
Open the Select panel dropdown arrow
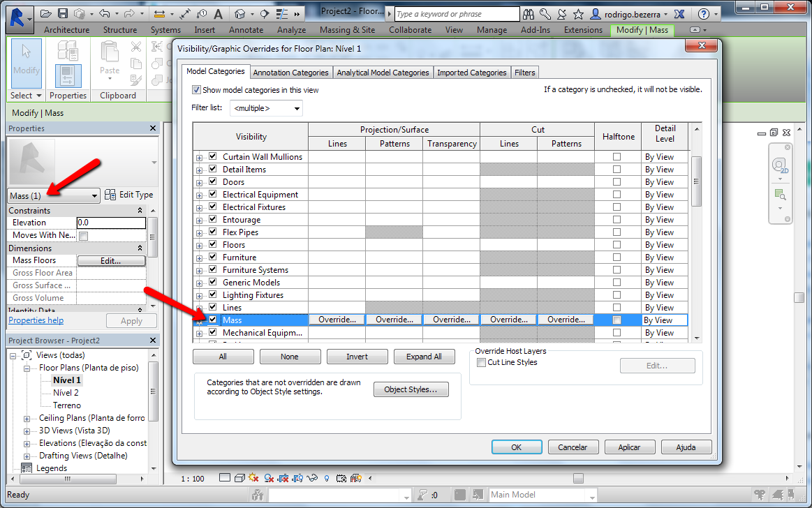coord(38,96)
